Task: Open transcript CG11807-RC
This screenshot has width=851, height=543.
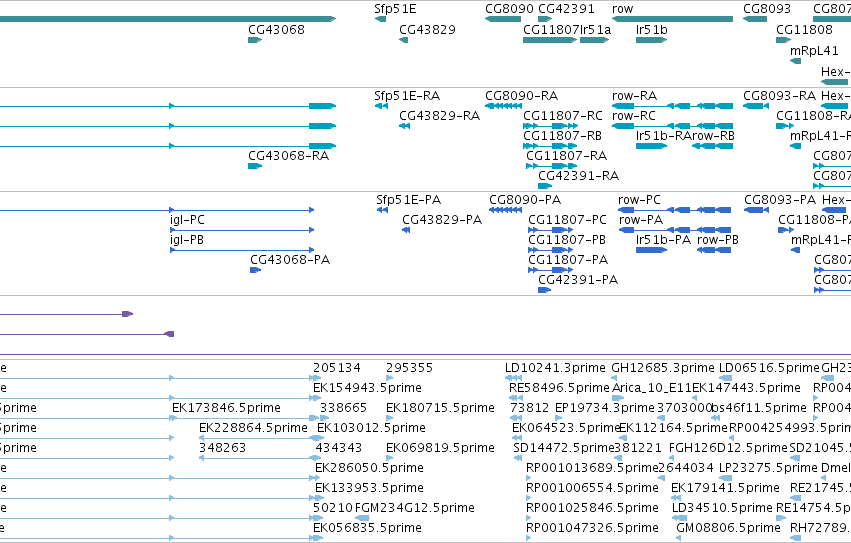Action: point(563,116)
